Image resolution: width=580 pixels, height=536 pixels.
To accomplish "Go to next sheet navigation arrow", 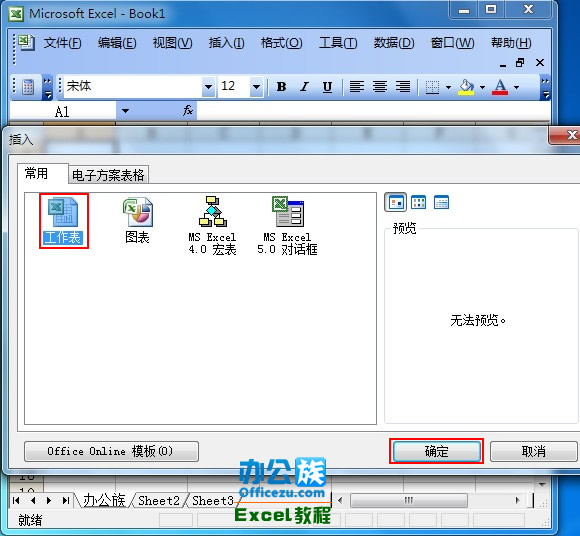I will [49, 500].
